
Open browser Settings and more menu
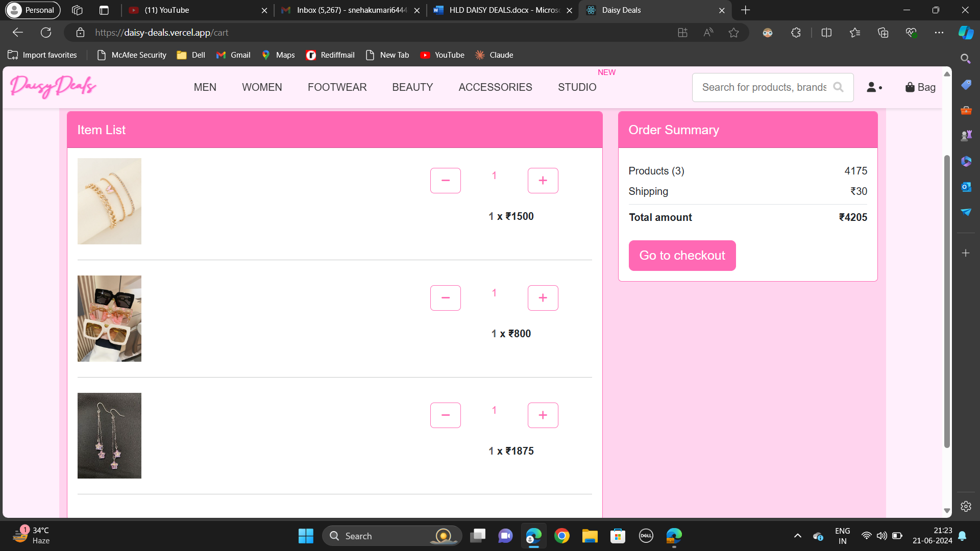[x=939, y=33]
